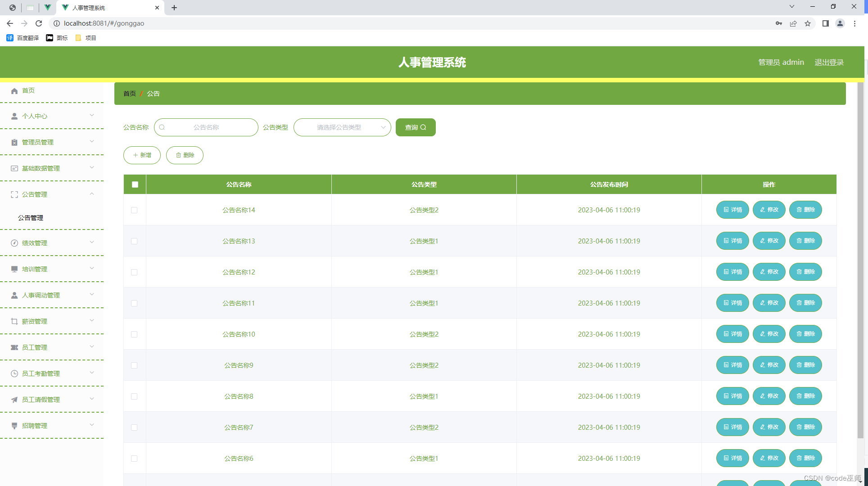Click the 查询 search button

click(x=415, y=127)
